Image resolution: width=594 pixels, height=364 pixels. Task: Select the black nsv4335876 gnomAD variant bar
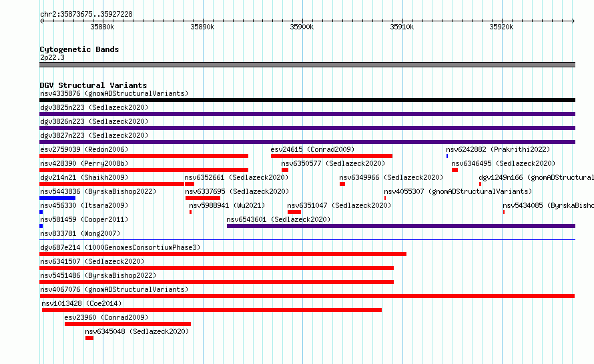pos(307,100)
